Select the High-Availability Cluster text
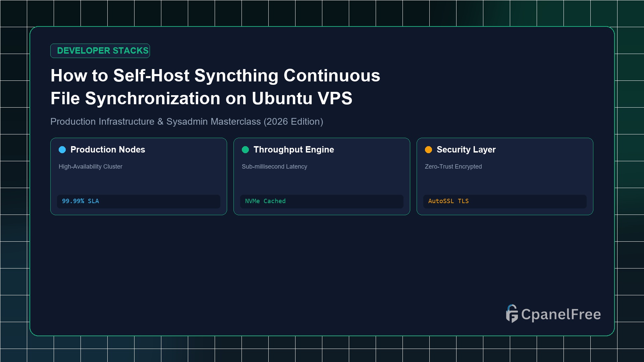 click(91, 167)
